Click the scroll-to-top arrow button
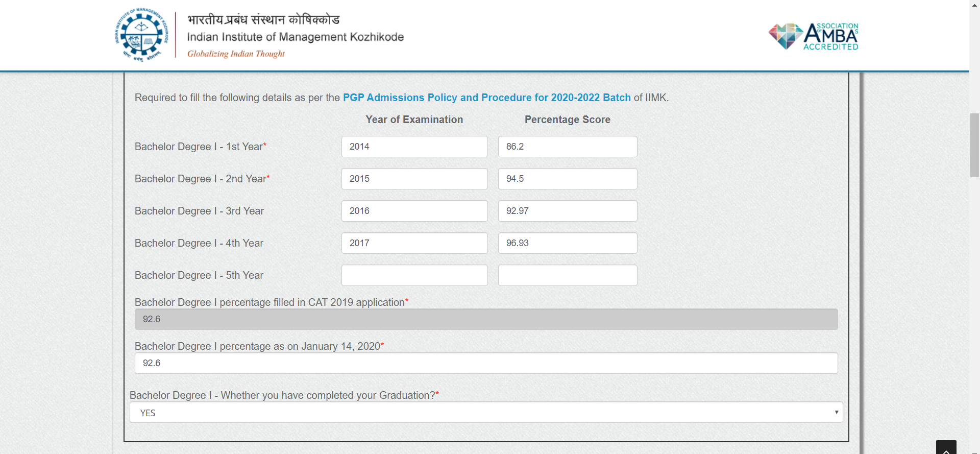The image size is (980, 454). click(946, 447)
